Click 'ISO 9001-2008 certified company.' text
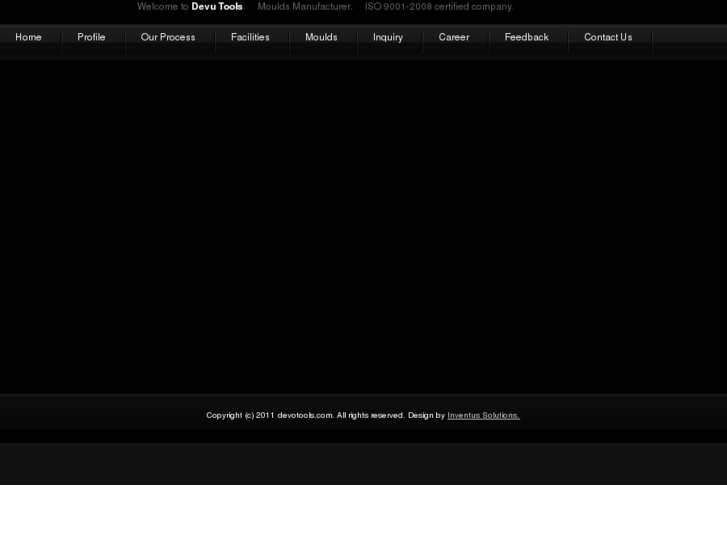Screen dimensions: 727x545 click(x=440, y=6)
